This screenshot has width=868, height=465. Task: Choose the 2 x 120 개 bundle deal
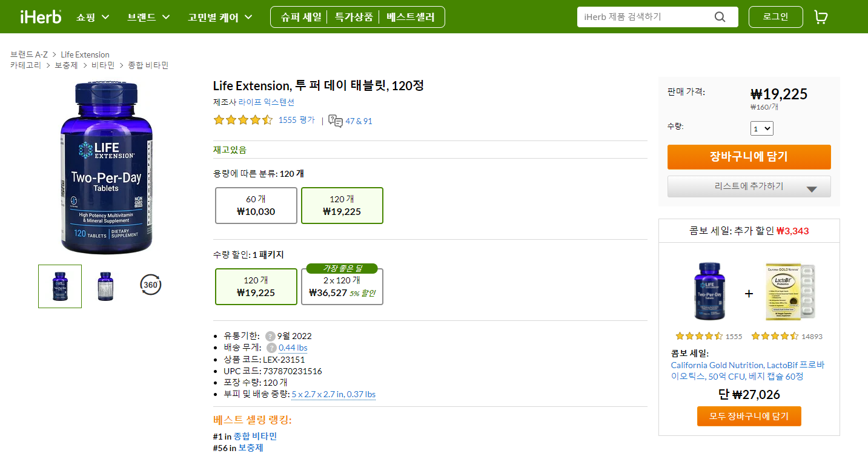click(x=342, y=286)
